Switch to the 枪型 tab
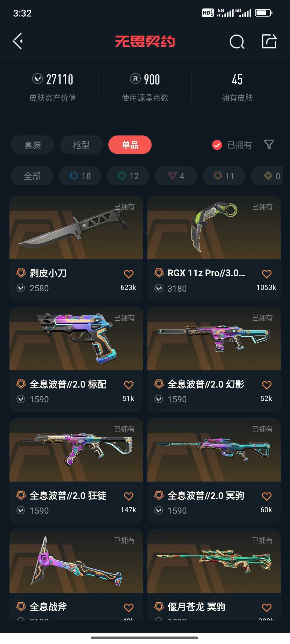Image resolution: width=290 pixels, height=644 pixels. point(81,145)
